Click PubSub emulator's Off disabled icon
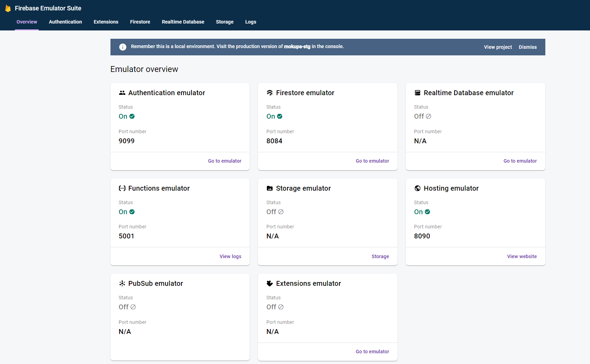The image size is (590, 364). pyautogui.click(x=133, y=307)
